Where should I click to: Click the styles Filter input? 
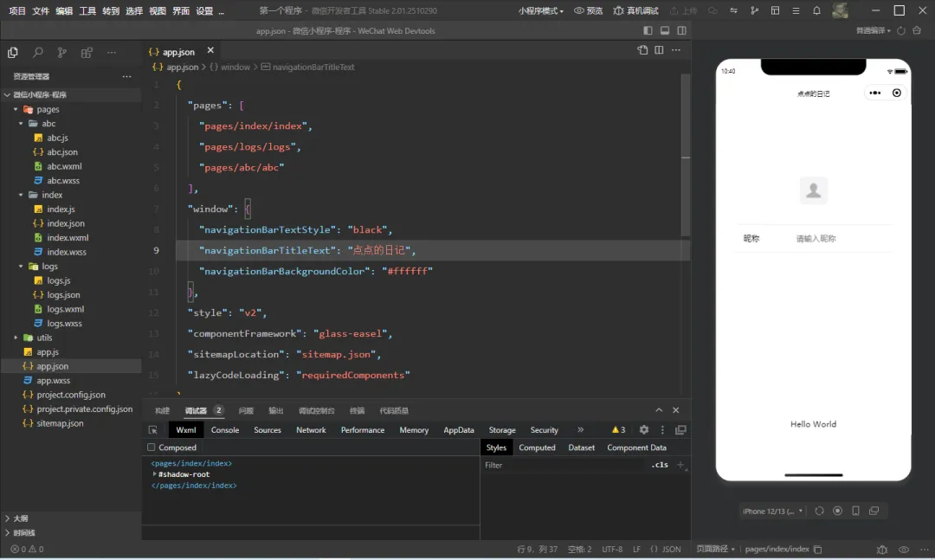pyautogui.click(x=564, y=465)
